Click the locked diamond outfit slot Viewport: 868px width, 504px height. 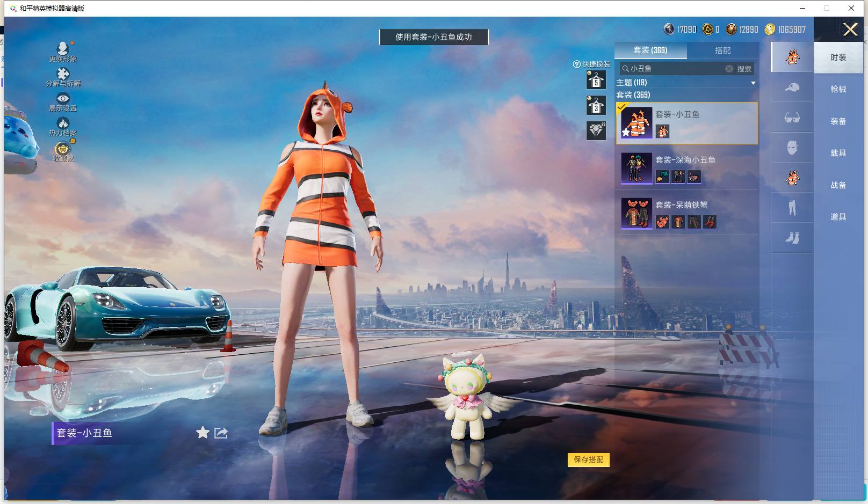tap(596, 130)
